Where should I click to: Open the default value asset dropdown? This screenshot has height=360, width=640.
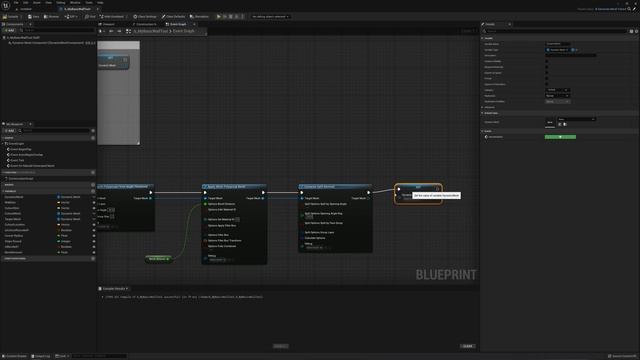pyautogui.click(x=576, y=119)
